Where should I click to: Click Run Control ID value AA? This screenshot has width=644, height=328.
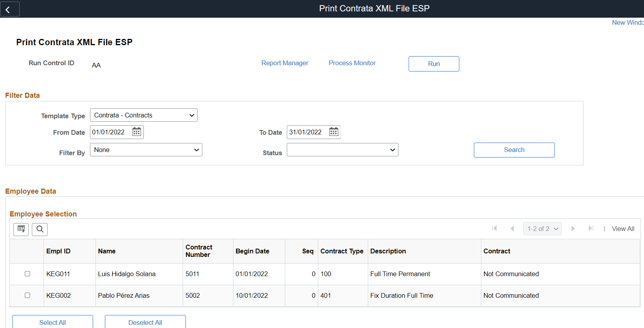coord(96,65)
